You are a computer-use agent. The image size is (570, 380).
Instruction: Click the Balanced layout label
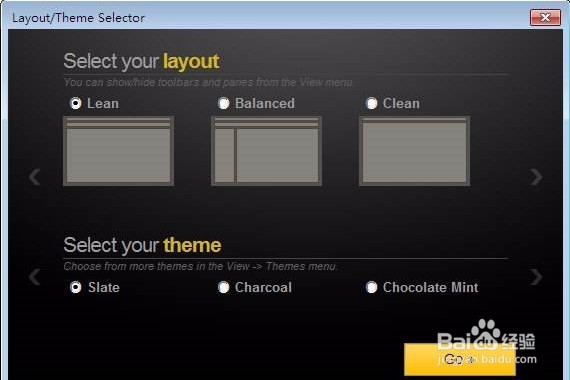pos(265,104)
